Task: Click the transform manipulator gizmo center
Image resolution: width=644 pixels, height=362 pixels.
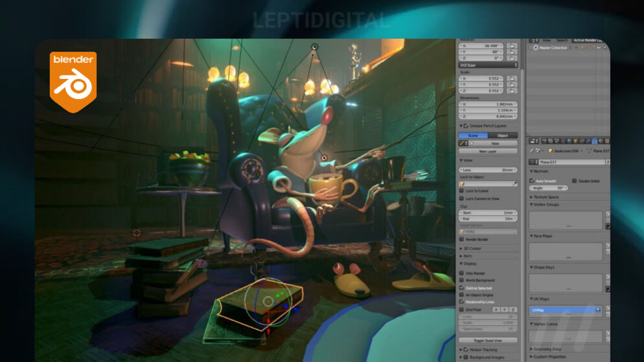Action: [x=268, y=302]
